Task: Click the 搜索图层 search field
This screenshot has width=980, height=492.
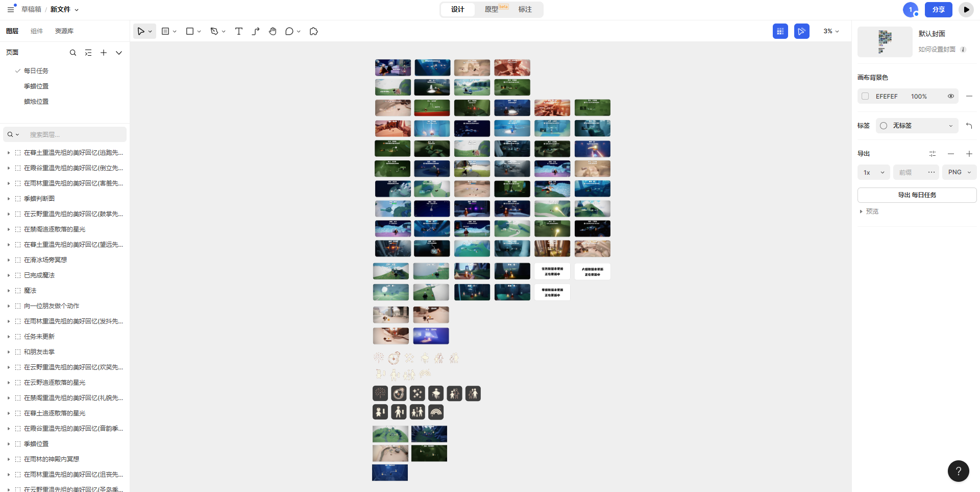Action: pyautogui.click(x=75, y=134)
